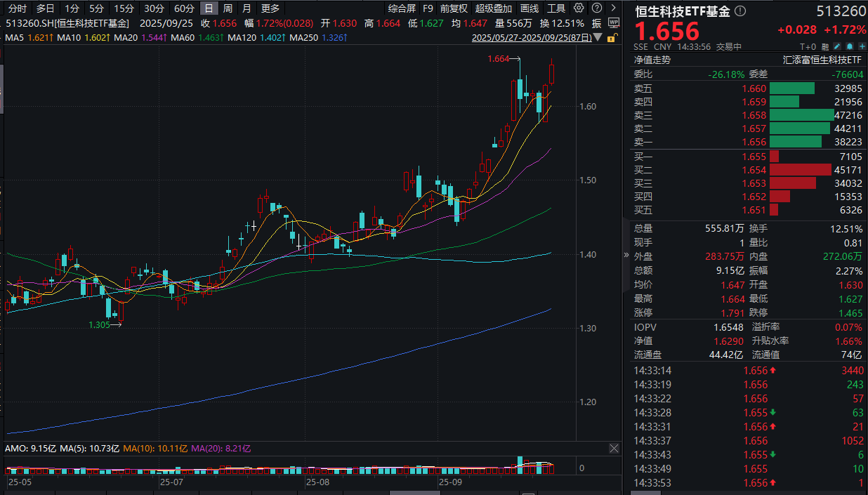Click the info circle icon next to 恒生科技ETF基金

coord(739,11)
